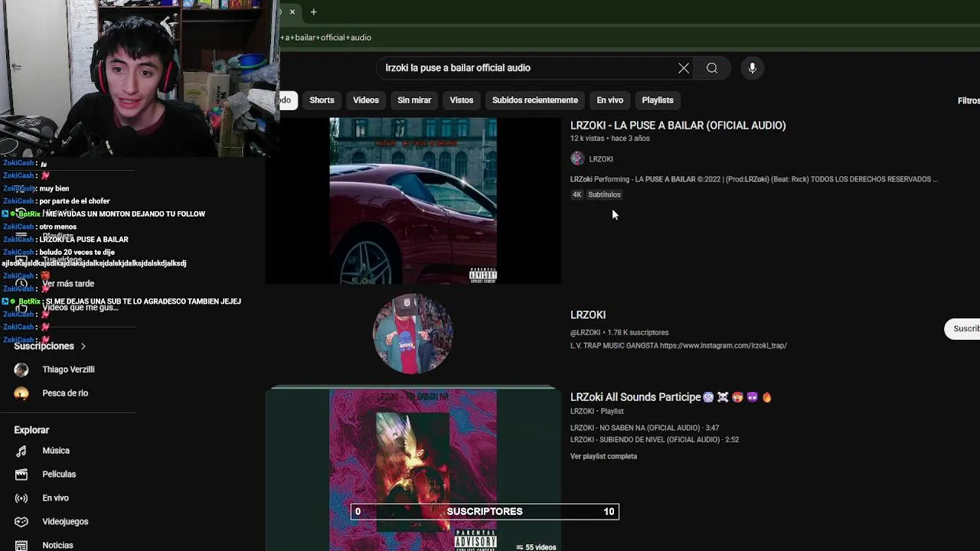Activate voice search microphone icon
The height and width of the screenshot is (551, 980).
(752, 68)
